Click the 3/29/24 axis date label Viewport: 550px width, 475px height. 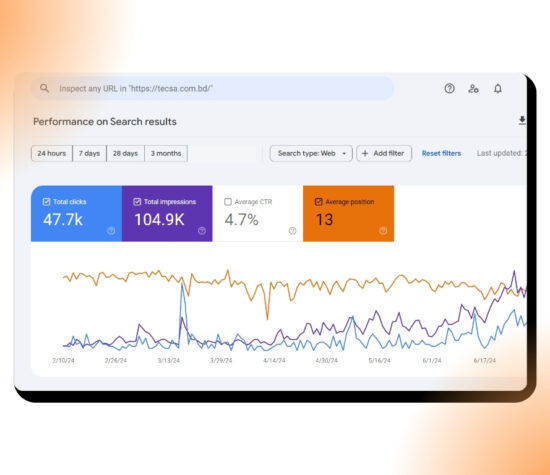[x=221, y=360]
